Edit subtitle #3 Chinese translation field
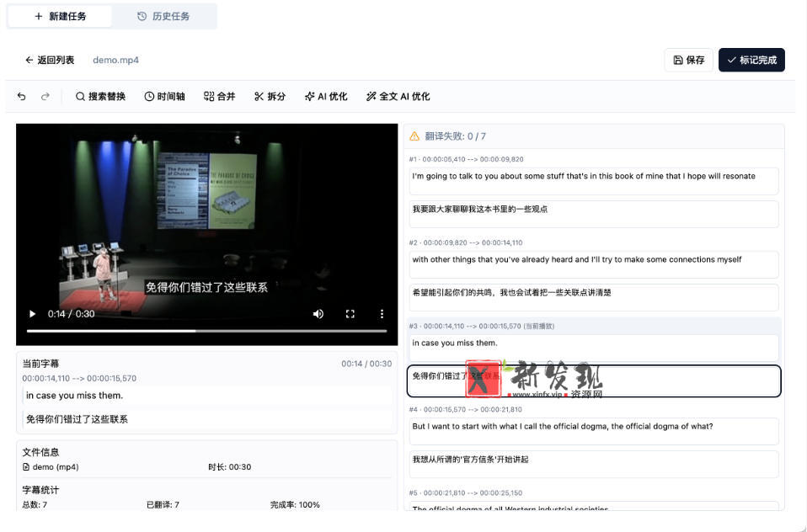This screenshot has width=807, height=532. pos(593,381)
